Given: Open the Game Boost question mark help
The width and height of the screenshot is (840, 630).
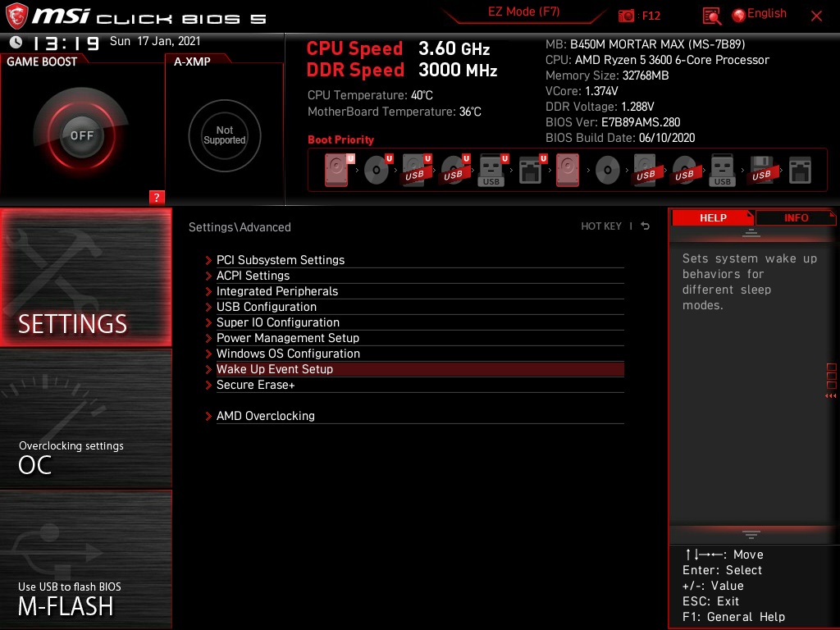Looking at the screenshot, I should point(157,197).
